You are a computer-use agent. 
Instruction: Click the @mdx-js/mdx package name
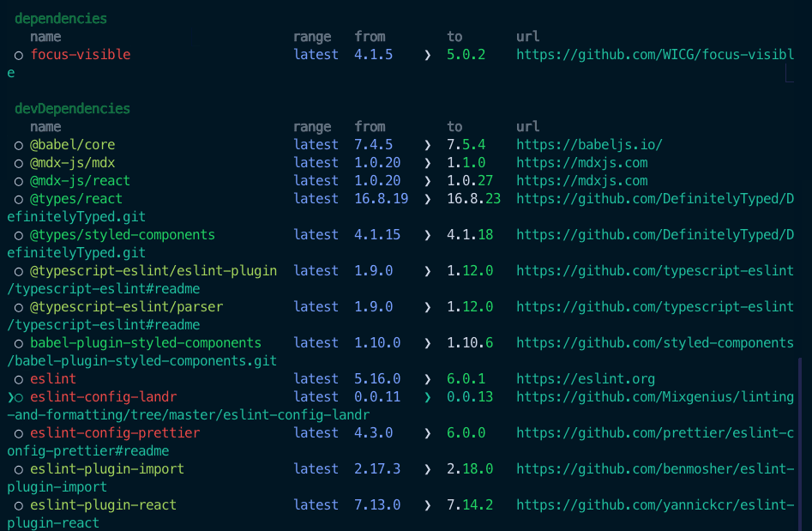pyautogui.click(x=73, y=163)
